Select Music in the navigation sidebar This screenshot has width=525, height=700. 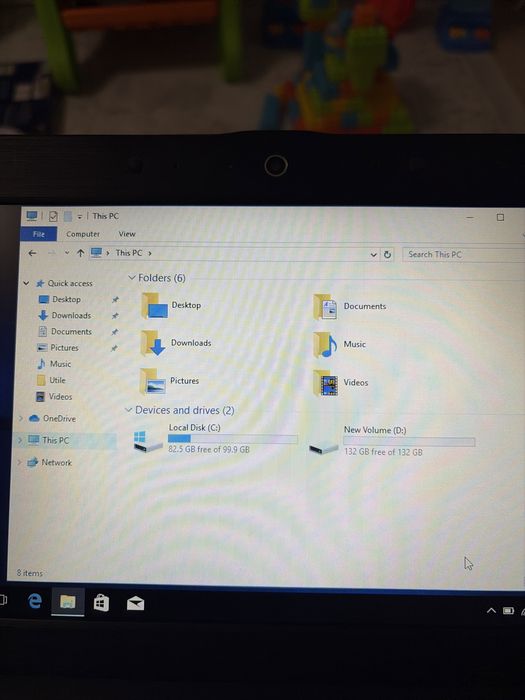[x=60, y=364]
